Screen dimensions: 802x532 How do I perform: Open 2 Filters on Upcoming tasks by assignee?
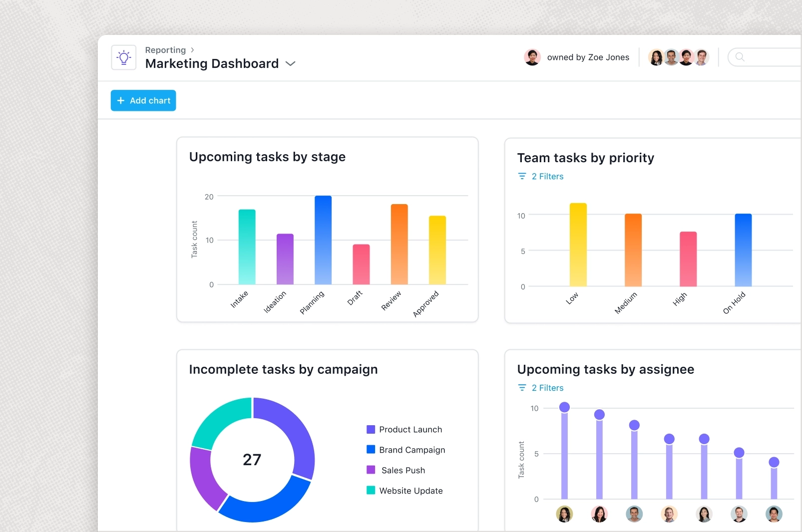548,388
